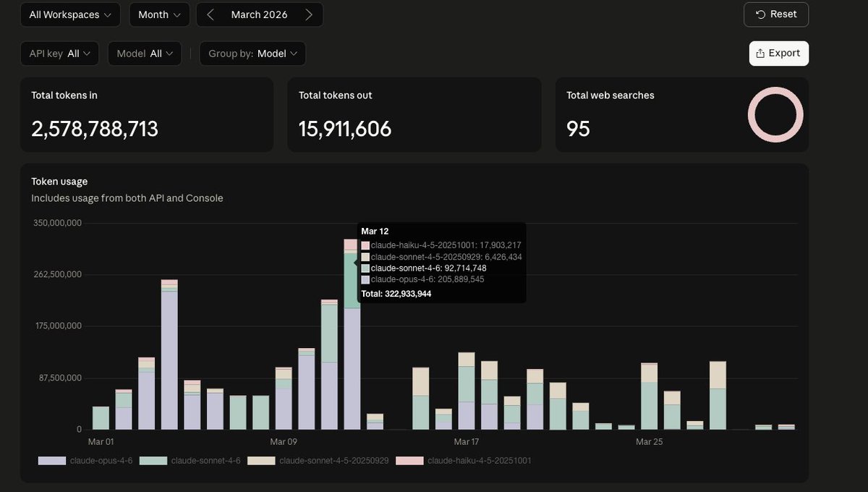This screenshot has width=868, height=492.
Task: Click the total tokens in value 2,578,788,713
Action: coord(95,129)
